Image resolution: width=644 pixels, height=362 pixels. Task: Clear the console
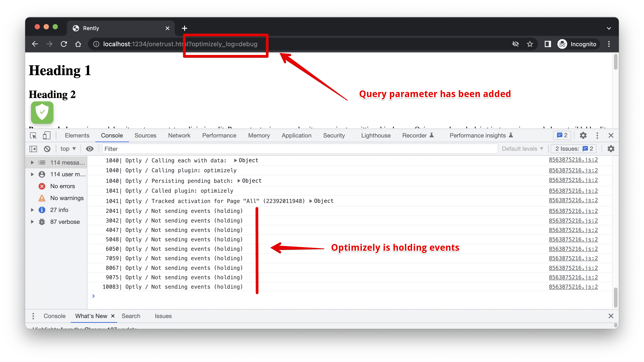coord(47,148)
